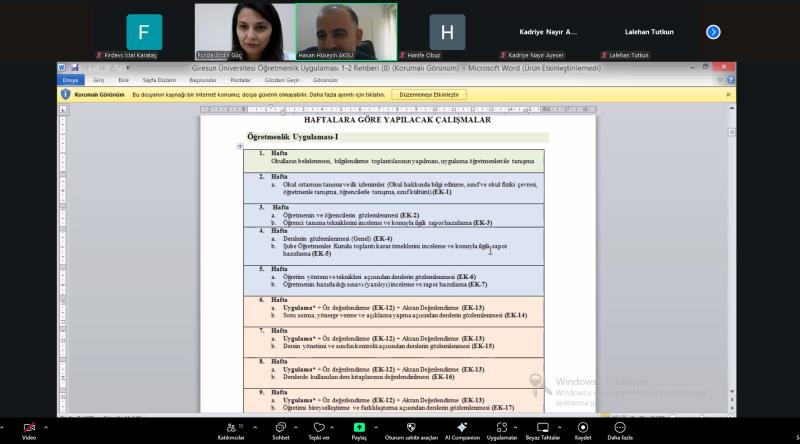
Task: Open Uygulamalar apps icon
Action: [x=500, y=427]
